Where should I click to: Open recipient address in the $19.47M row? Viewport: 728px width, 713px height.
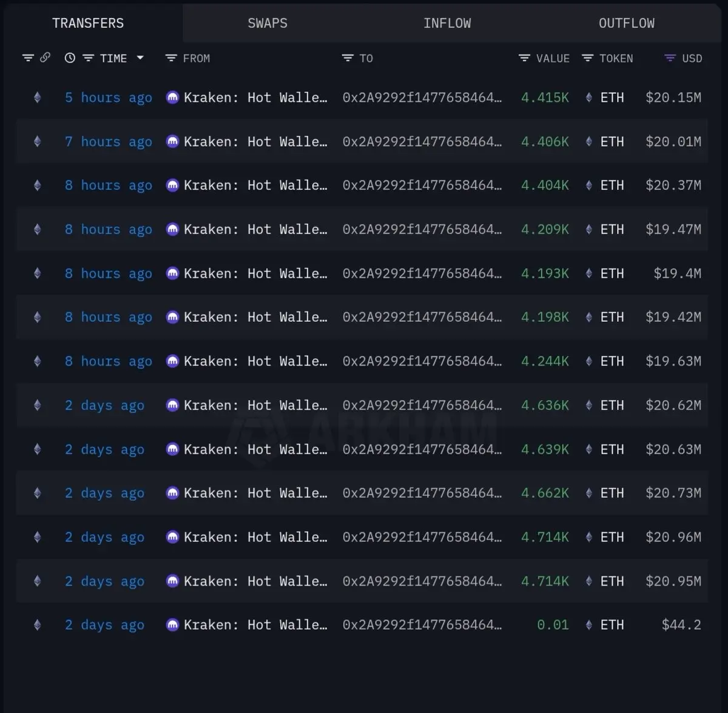click(422, 230)
